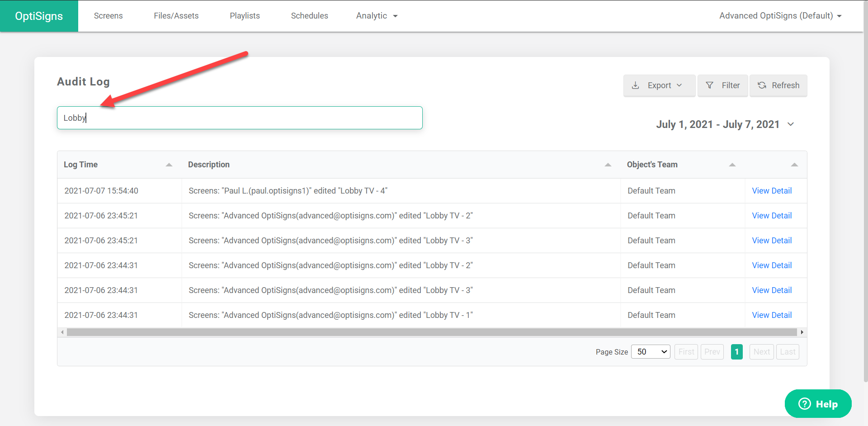
Task: Sort by Object's Team column arrow
Action: (732, 165)
